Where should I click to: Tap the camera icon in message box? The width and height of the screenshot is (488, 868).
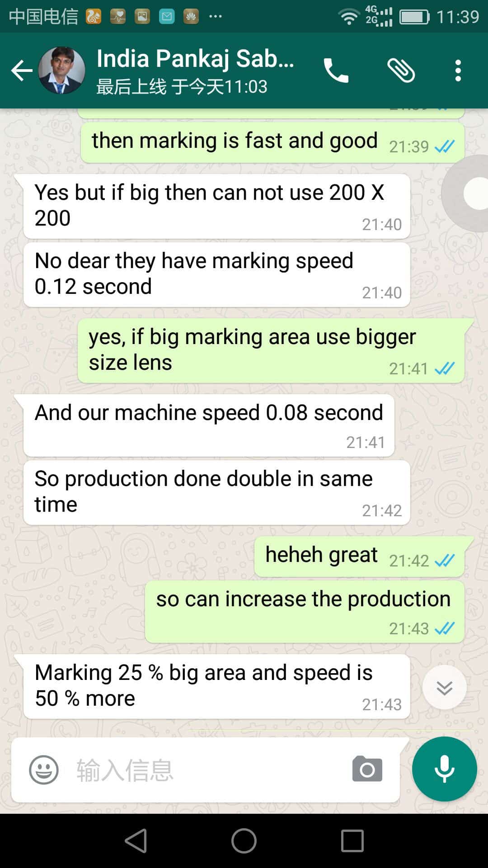(367, 769)
